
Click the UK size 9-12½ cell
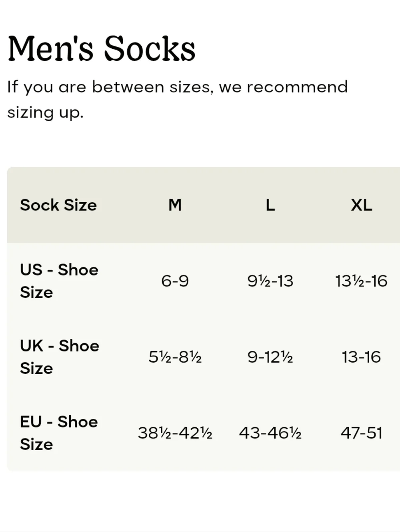tap(270, 357)
